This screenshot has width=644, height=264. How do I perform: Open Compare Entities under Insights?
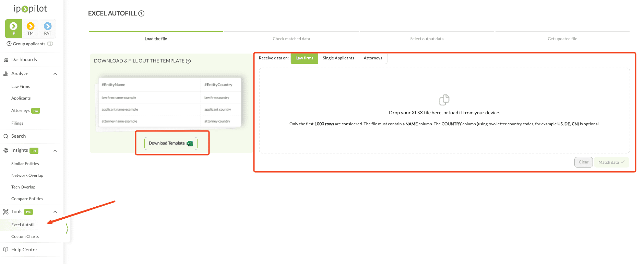pos(27,199)
